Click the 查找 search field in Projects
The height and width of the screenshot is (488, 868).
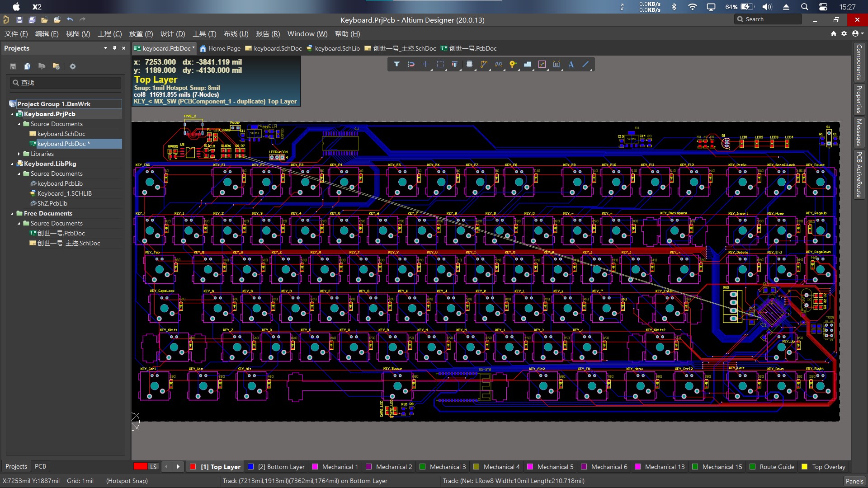[66, 83]
